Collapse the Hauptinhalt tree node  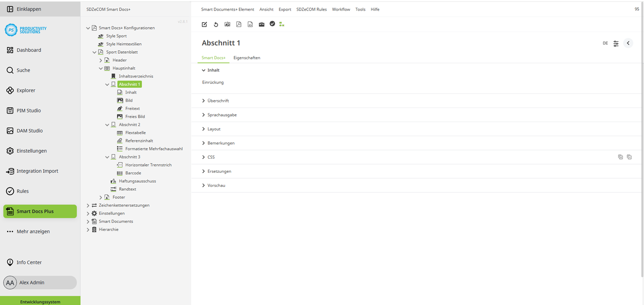point(101,68)
